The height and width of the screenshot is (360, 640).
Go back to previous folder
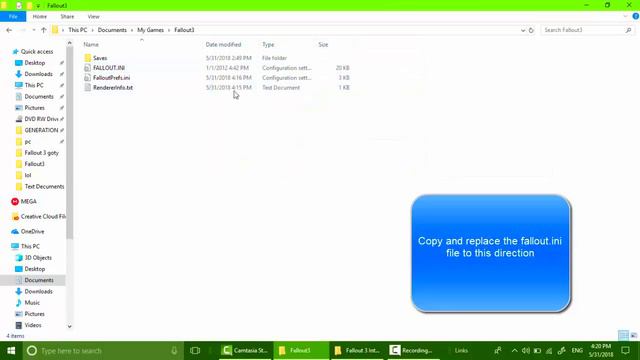tap(9, 30)
